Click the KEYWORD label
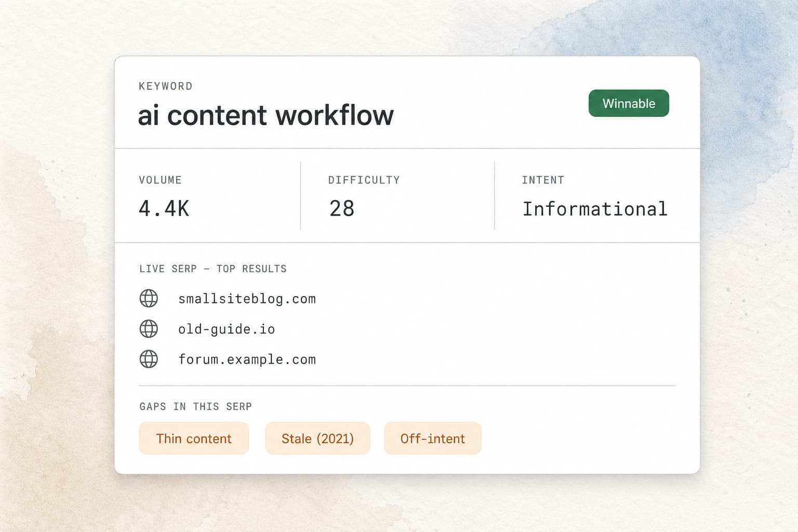Viewport: 798px width, 532px height. click(x=166, y=86)
